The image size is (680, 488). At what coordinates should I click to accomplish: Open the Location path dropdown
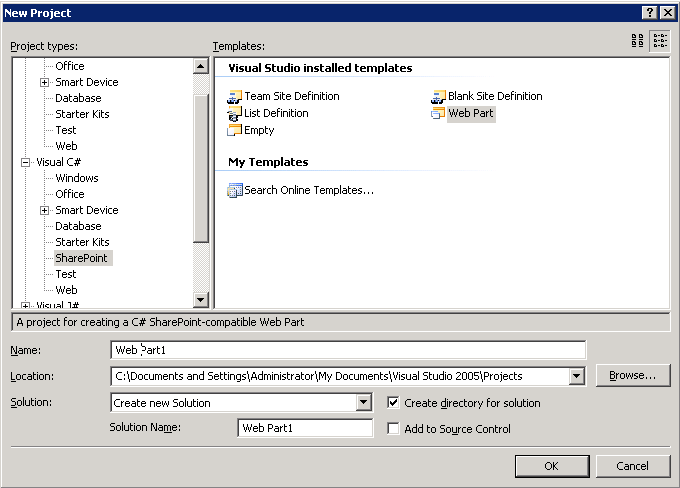[x=576, y=376]
